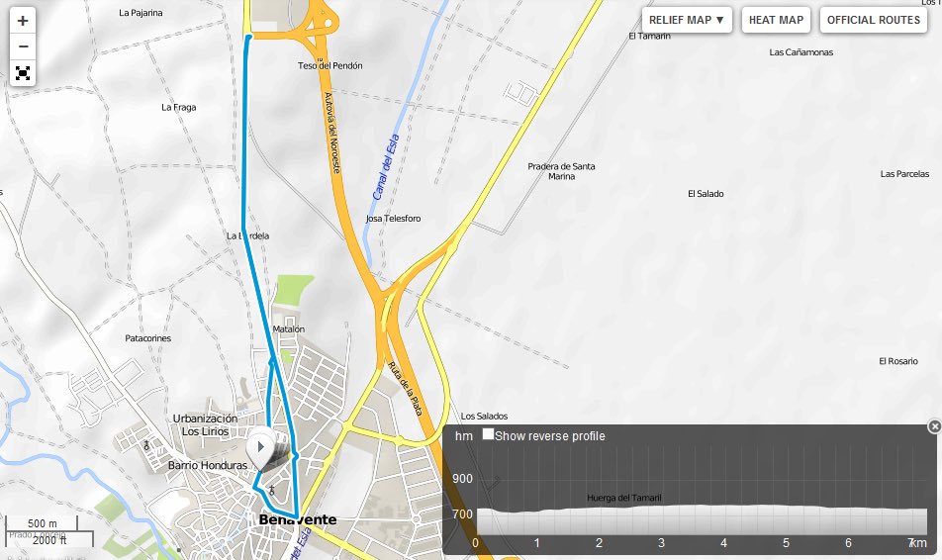
Task: Click the Pradera de Santa Marina label
Action: click(561, 171)
